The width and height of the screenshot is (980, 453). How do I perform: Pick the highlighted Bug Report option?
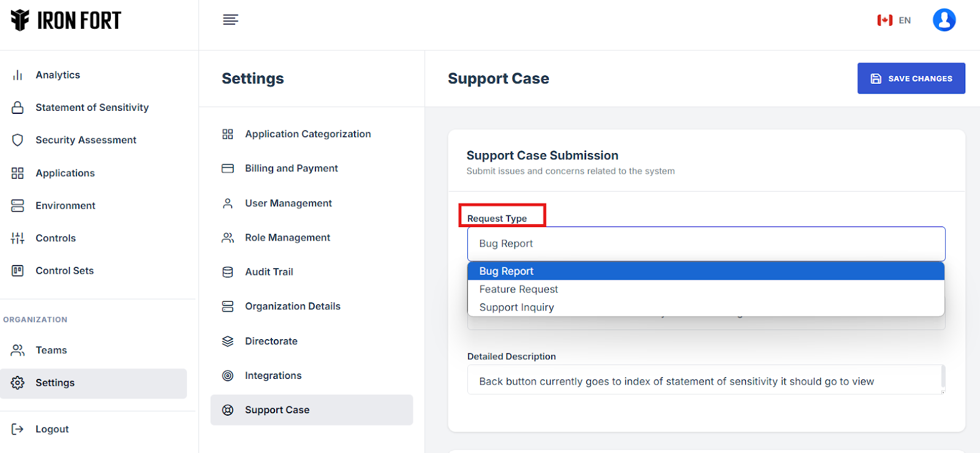pos(507,271)
